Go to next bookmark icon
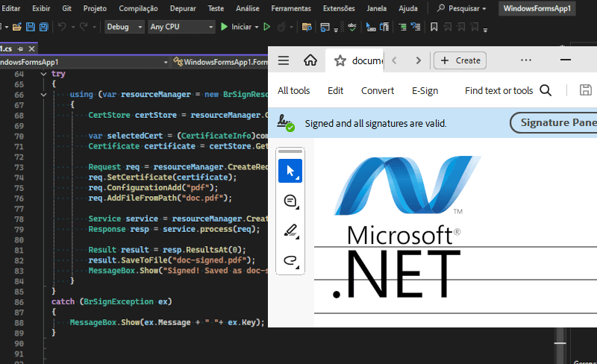 (x=460, y=27)
